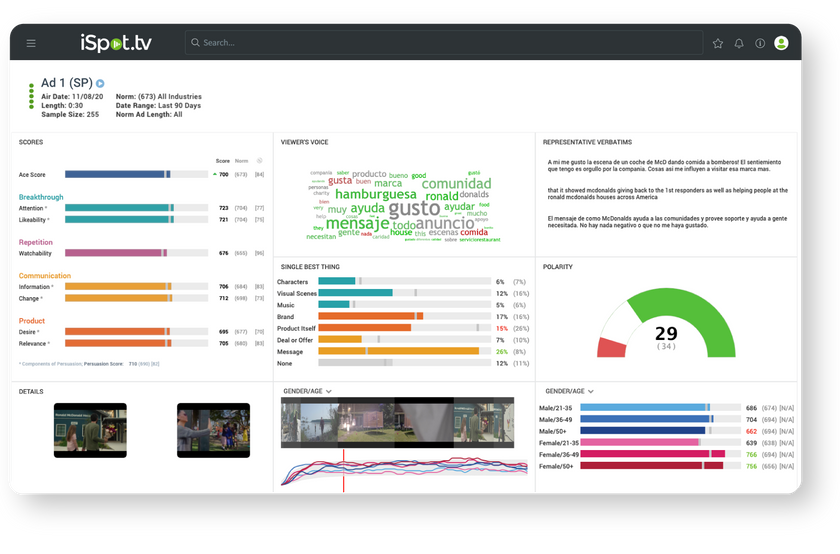Open the green user profile avatar
The width and height of the screenshot is (840, 554).
[781, 43]
